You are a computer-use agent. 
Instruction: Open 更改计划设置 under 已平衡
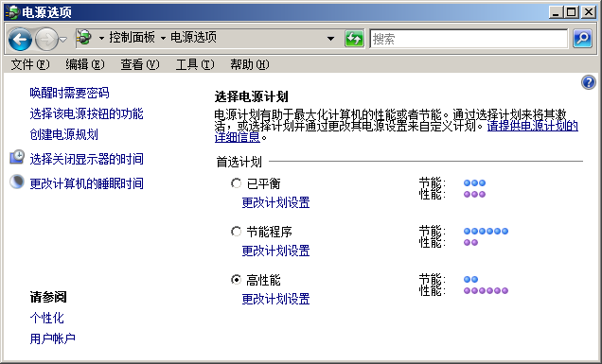coord(275,202)
